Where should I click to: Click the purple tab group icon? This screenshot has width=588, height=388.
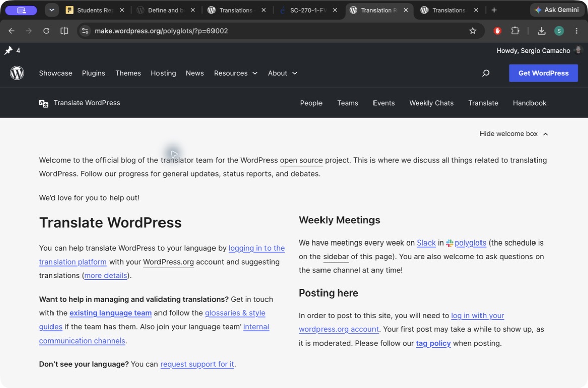click(21, 10)
